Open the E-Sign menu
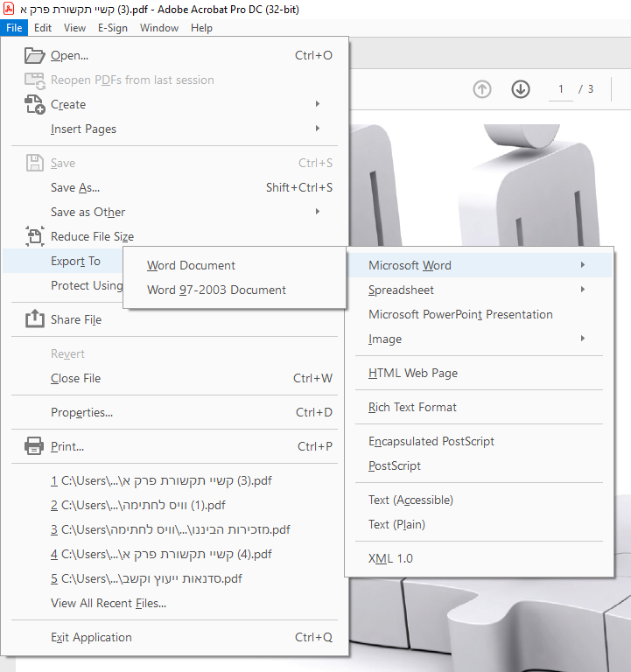This screenshot has width=631, height=672. [113, 28]
